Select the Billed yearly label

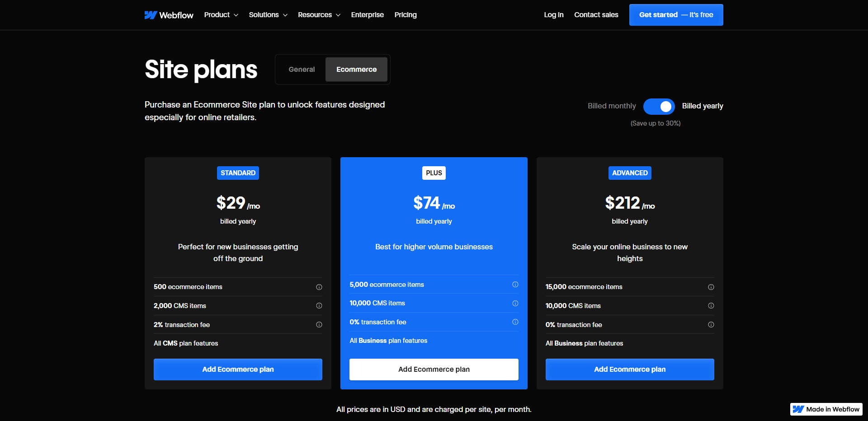tap(703, 106)
